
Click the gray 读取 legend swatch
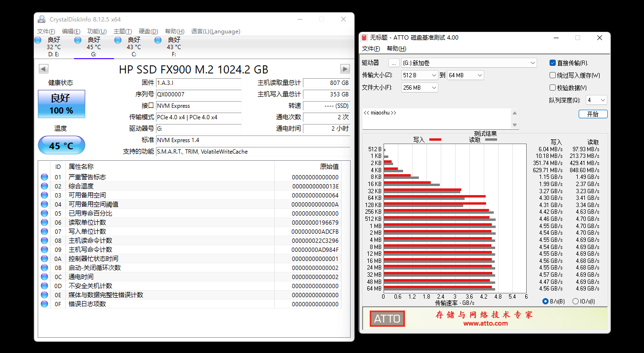(491, 140)
